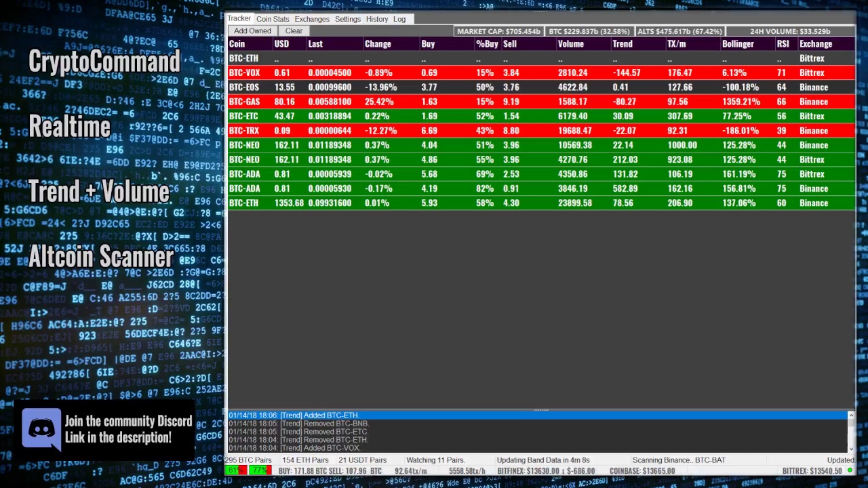Image resolution: width=868 pixels, height=488 pixels.
Task: Select log entry 'Added BTC-VOX'
Action: point(537,448)
